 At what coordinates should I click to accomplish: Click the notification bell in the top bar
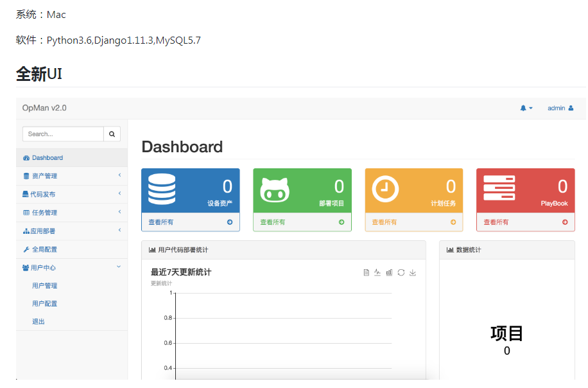coord(523,108)
